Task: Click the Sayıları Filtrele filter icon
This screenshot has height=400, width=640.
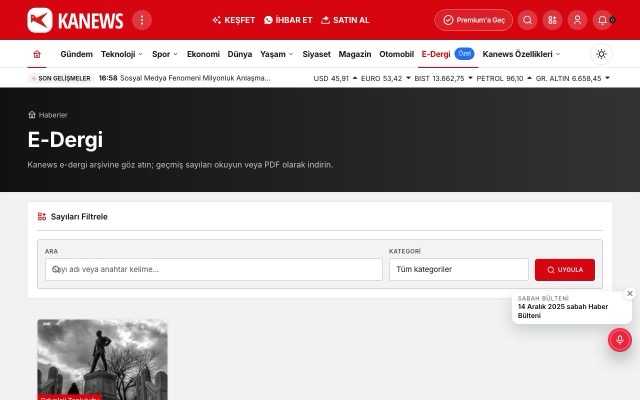Action: click(42, 216)
